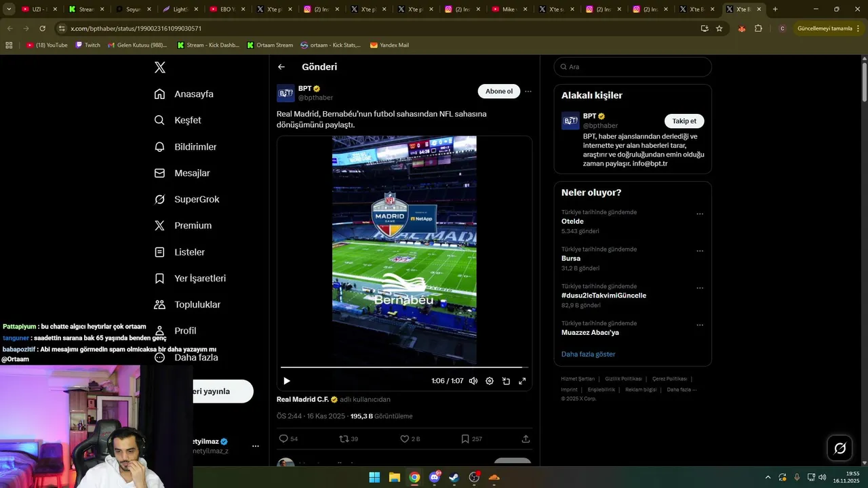
Task: Play the Bernabéu video
Action: click(286, 381)
